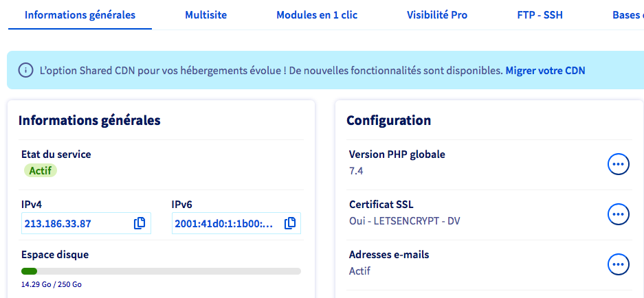Open actions menu for Adresses e-mails

(x=619, y=264)
